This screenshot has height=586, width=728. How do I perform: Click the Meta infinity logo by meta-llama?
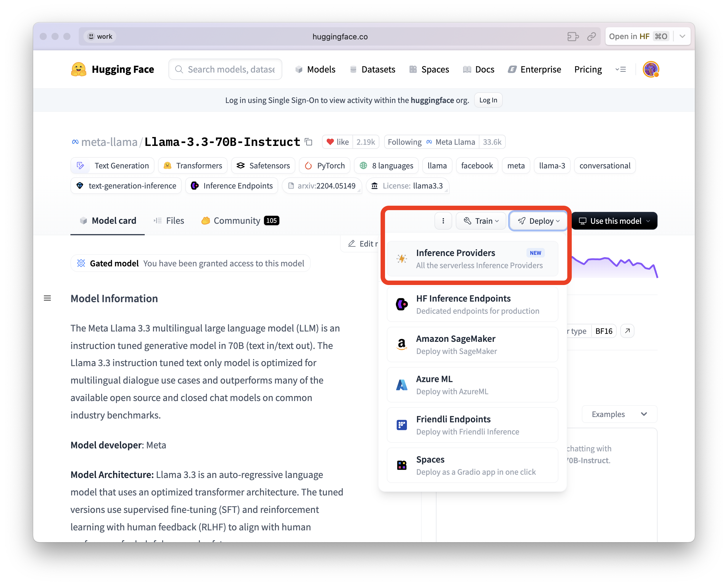tap(75, 142)
